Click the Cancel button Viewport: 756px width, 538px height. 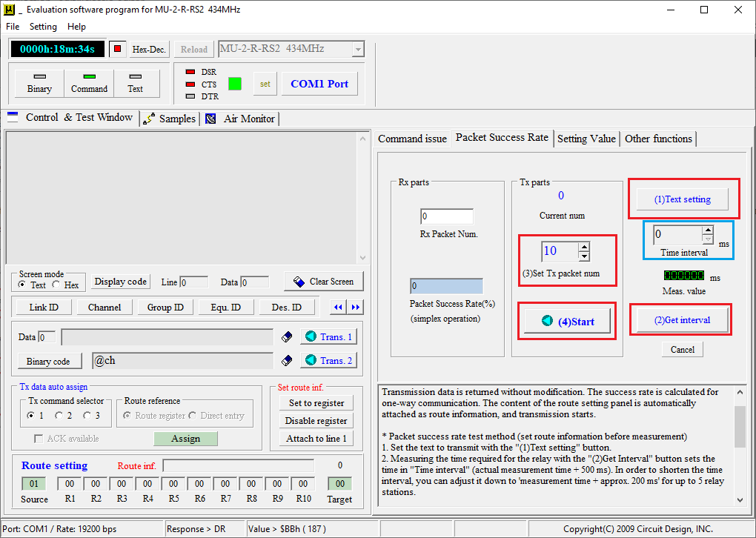tap(682, 350)
